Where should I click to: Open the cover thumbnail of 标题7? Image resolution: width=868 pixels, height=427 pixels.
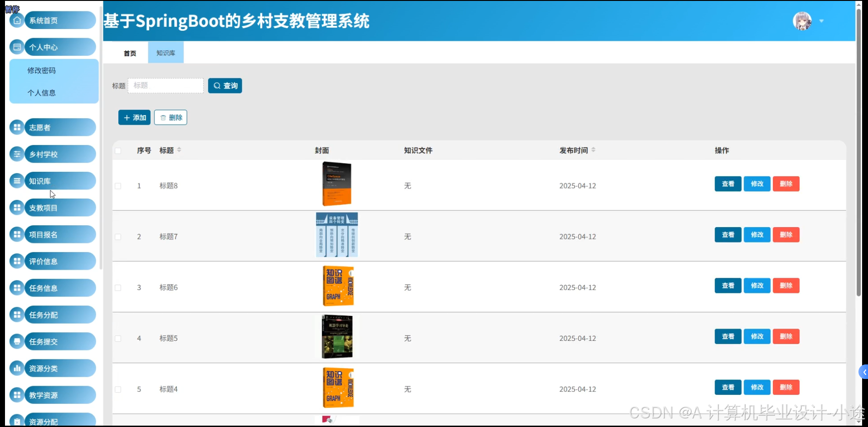[x=337, y=235]
